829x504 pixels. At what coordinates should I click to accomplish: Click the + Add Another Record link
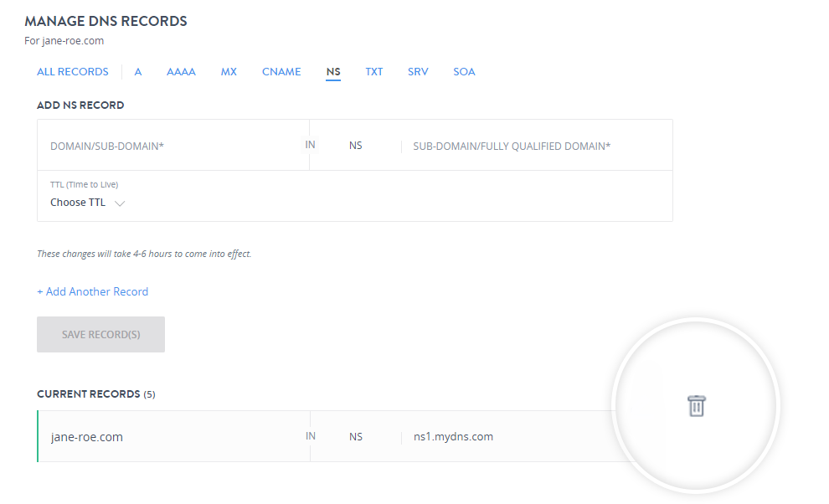point(92,292)
